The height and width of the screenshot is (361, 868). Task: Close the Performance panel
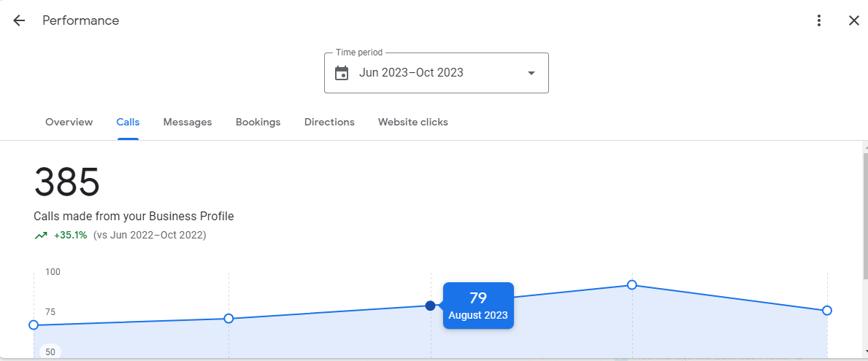coord(853,21)
